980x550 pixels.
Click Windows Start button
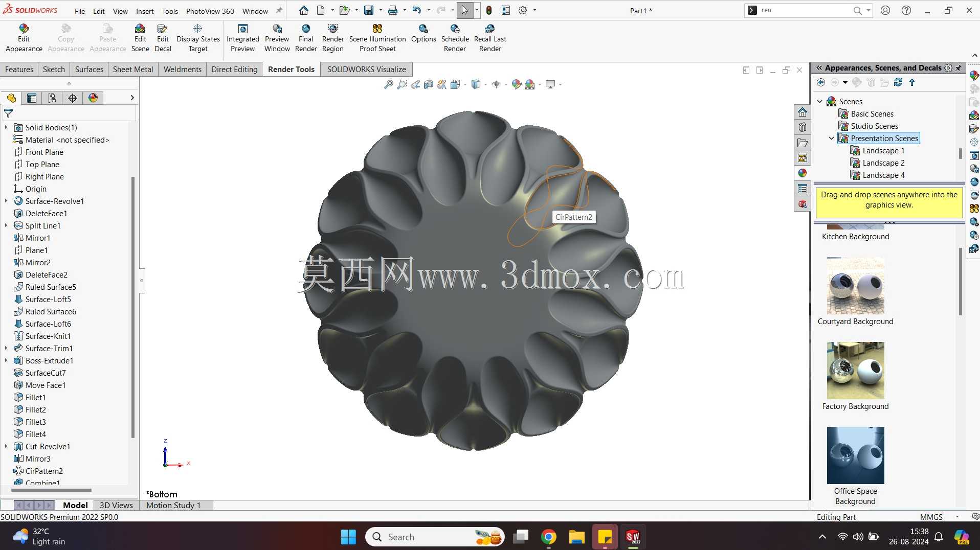coord(348,537)
